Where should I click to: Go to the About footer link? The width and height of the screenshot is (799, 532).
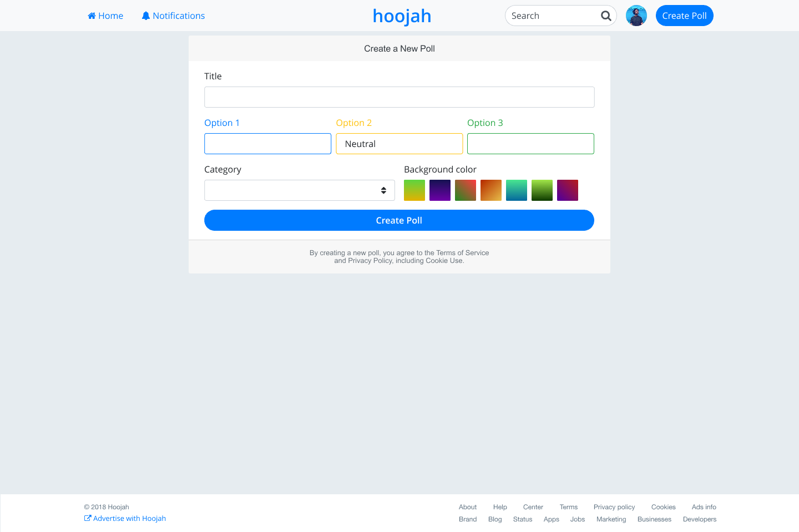point(467,507)
